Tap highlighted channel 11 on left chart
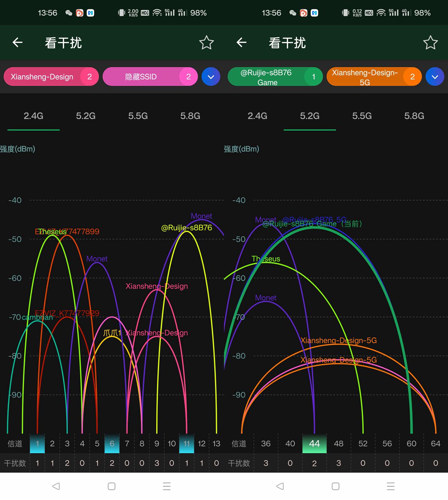This screenshot has width=448, height=500. coord(187,444)
